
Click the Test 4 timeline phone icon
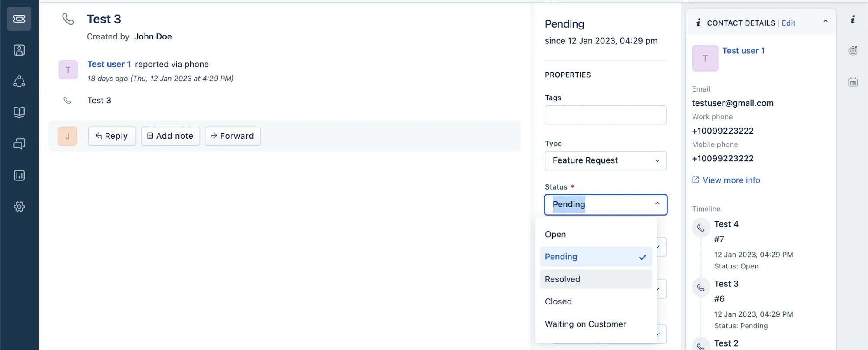(701, 228)
